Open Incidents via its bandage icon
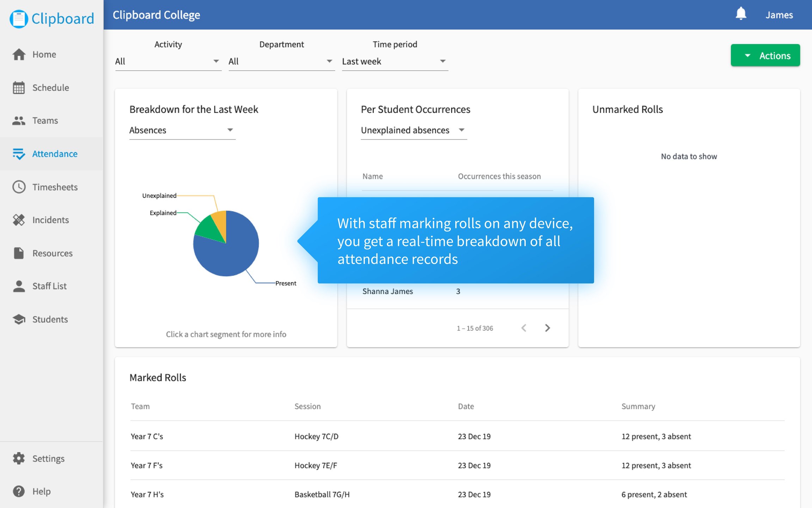The height and width of the screenshot is (508, 812). coord(19,220)
